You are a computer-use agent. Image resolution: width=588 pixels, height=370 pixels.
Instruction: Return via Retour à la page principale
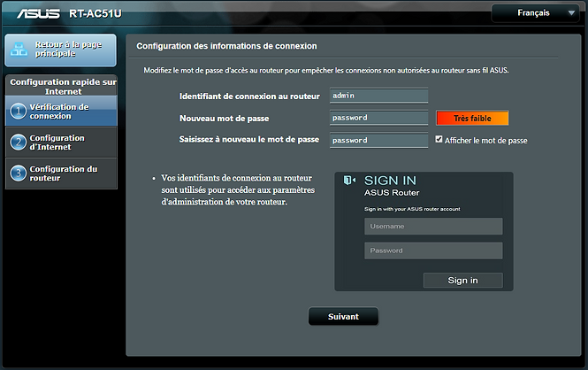pos(60,50)
